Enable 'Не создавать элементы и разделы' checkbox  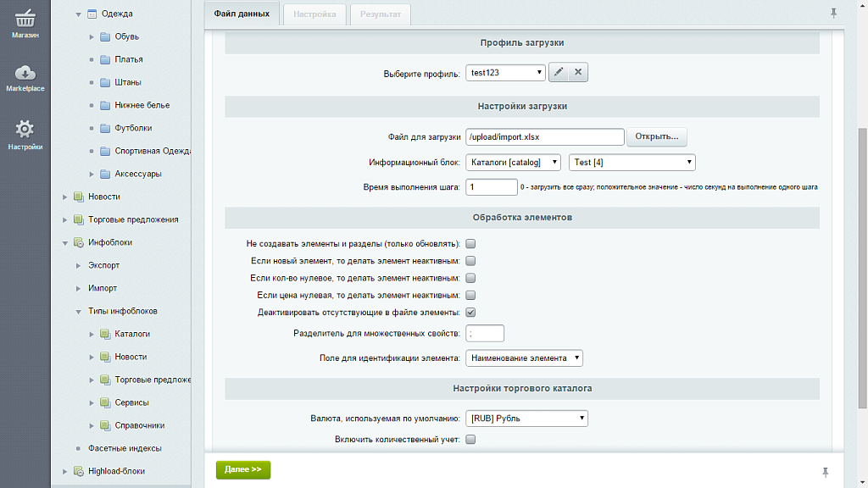(470, 244)
